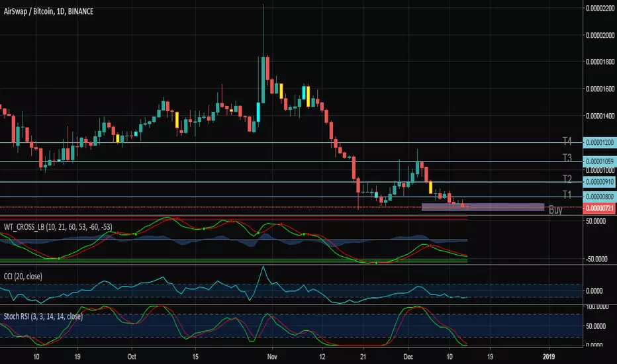
Task: Click the 0.00000800 price tag
Action: 599,197
